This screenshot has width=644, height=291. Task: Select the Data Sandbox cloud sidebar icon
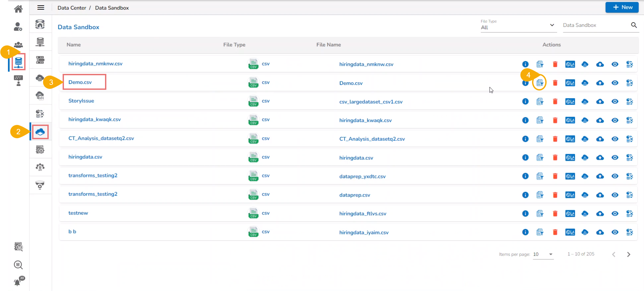click(x=40, y=132)
